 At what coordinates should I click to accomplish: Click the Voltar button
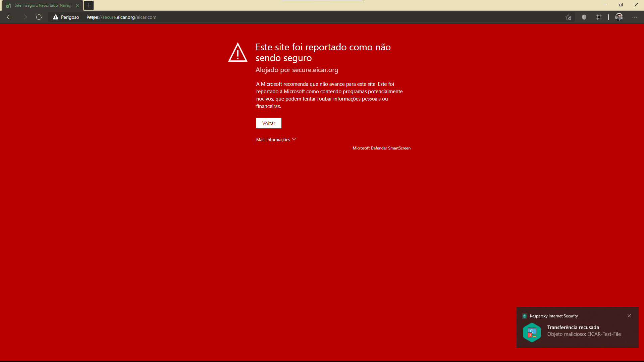click(x=269, y=123)
